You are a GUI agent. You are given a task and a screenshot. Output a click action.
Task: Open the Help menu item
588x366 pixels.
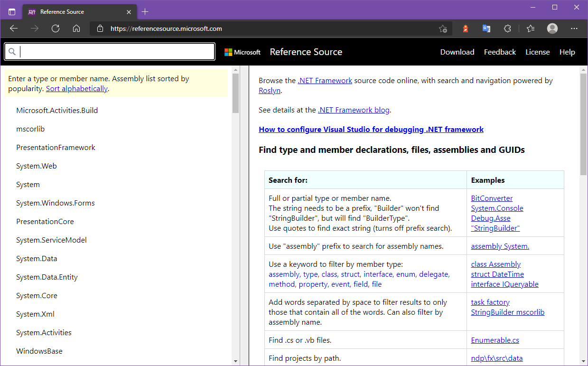click(x=567, y=52)
